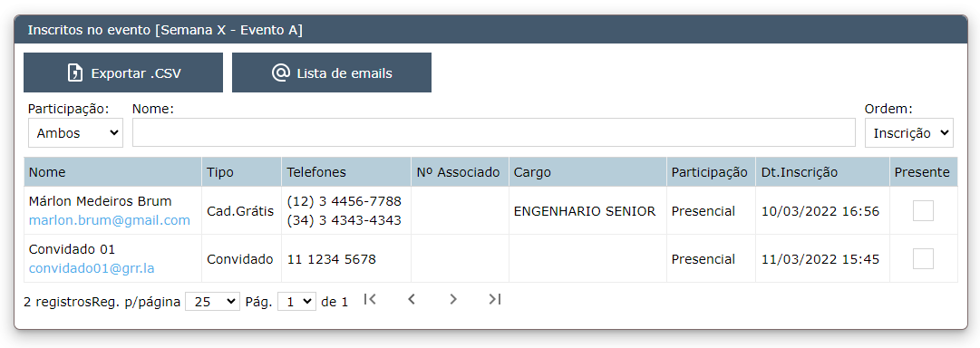Go to first page using pagination icon

[x=370, y=299]
